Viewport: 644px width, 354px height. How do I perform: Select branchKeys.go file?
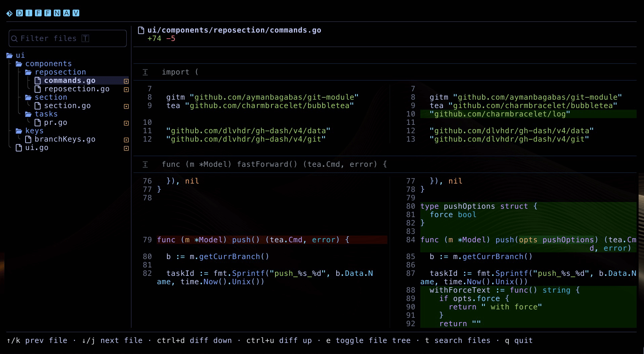coord(65,139)
